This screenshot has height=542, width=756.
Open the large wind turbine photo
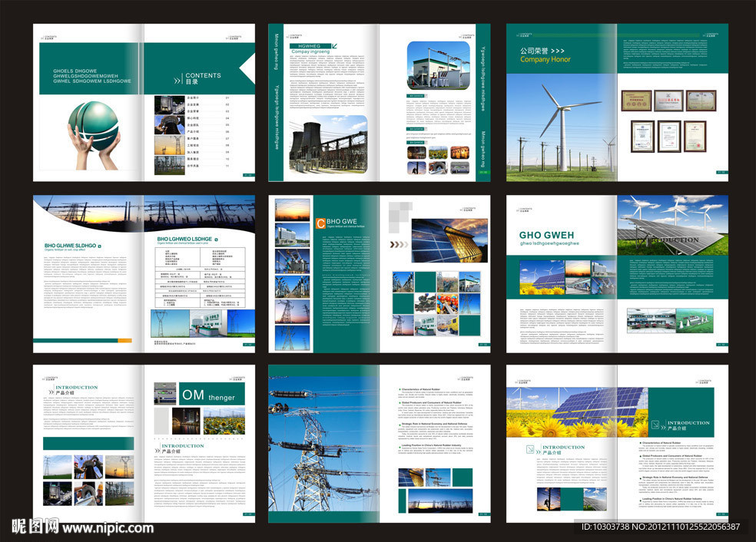[562, 127]
